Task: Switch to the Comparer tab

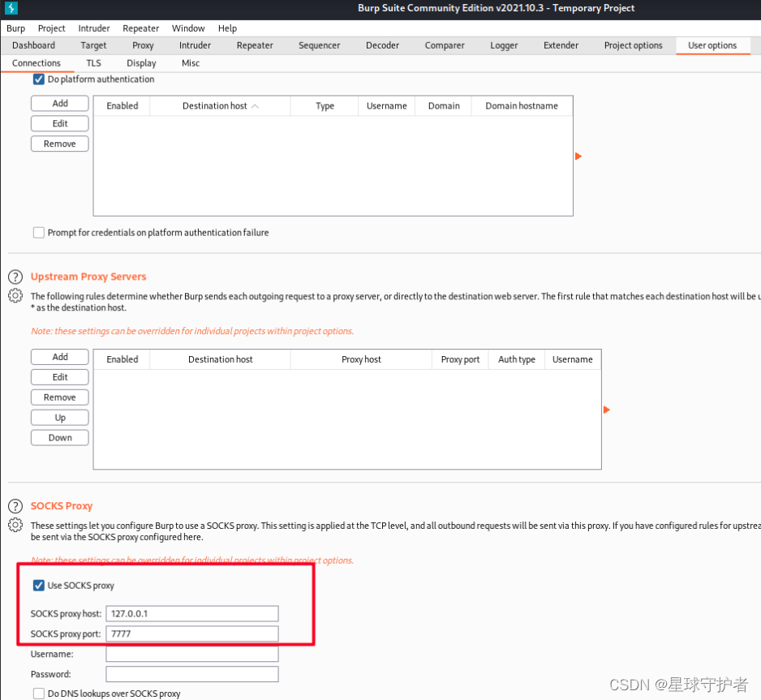Action: pyautogui.click(x=445, y=45)
